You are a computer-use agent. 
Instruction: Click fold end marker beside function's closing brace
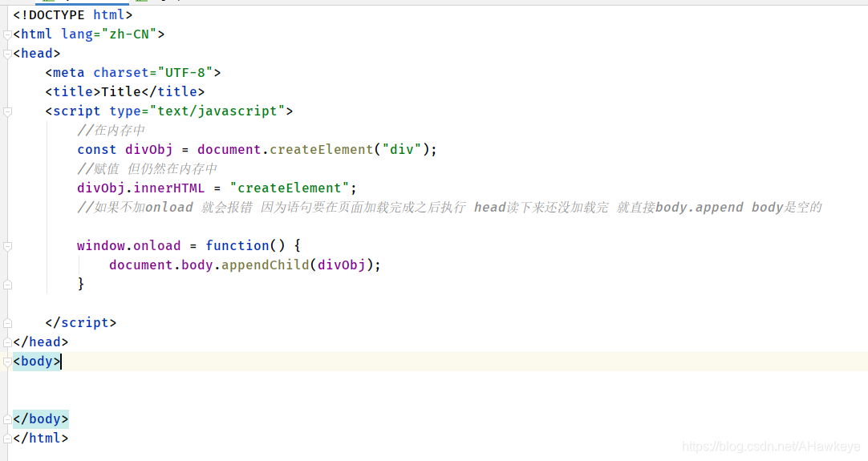[x=7, y=285]
